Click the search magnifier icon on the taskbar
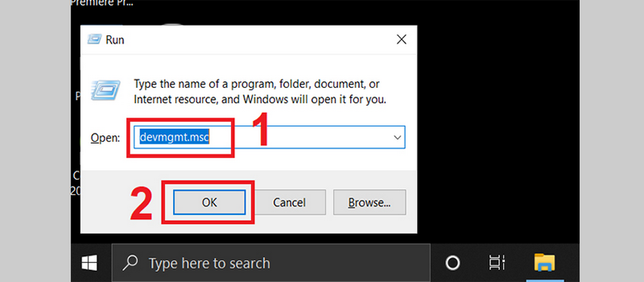The width and height of the screenshot is (644, 282). (x=131, y=263)
